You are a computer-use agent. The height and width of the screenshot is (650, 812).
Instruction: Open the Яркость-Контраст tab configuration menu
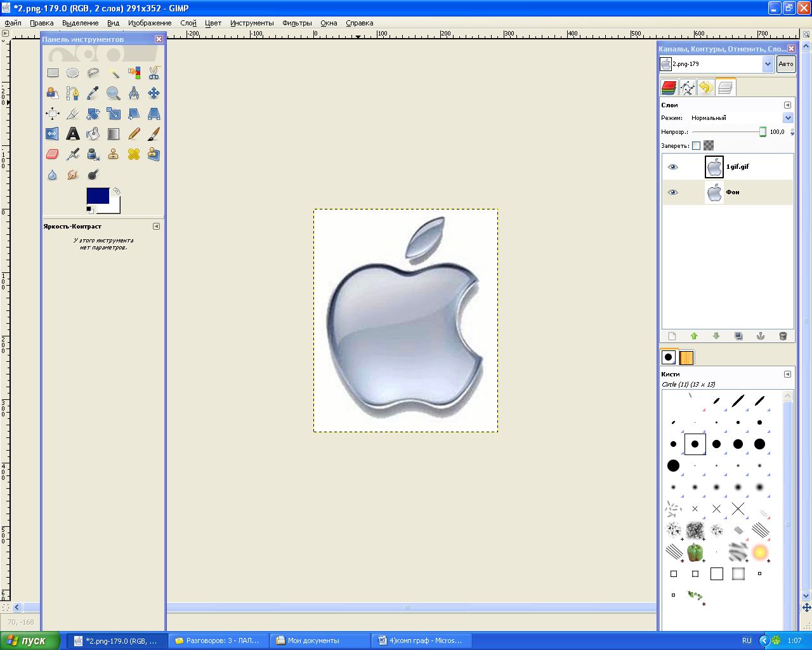157,227
